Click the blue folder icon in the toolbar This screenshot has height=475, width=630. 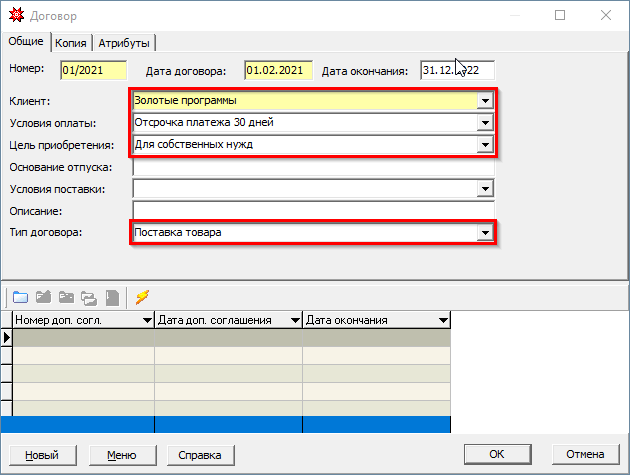[x=20, y=296]
